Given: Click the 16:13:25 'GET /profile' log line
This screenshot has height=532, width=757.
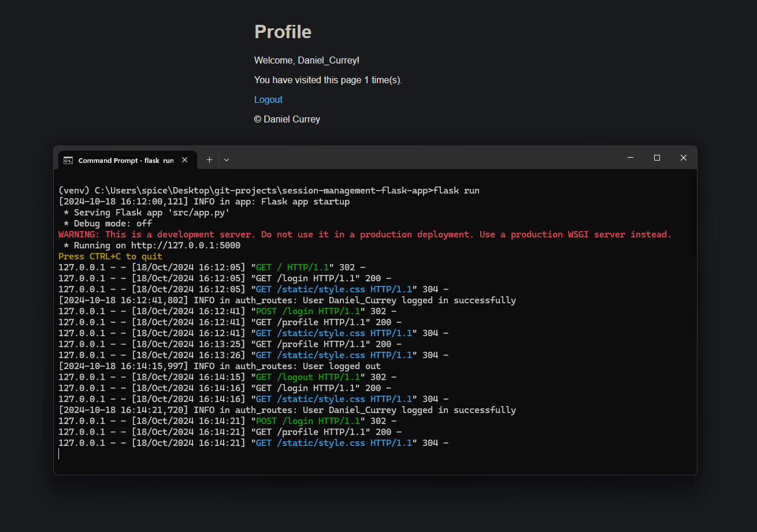Looking at the screenshot, I should [230, 344].
